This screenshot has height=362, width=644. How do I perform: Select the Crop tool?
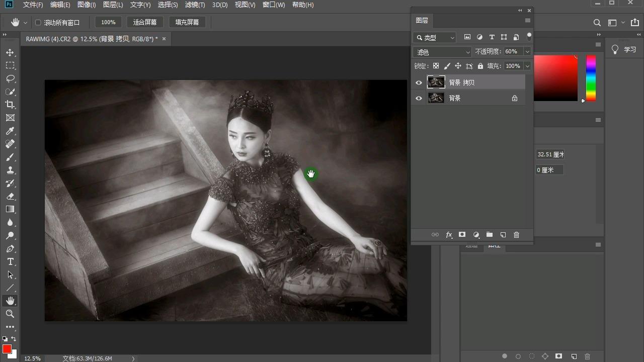pyautogui.click(x=10, y=105)
